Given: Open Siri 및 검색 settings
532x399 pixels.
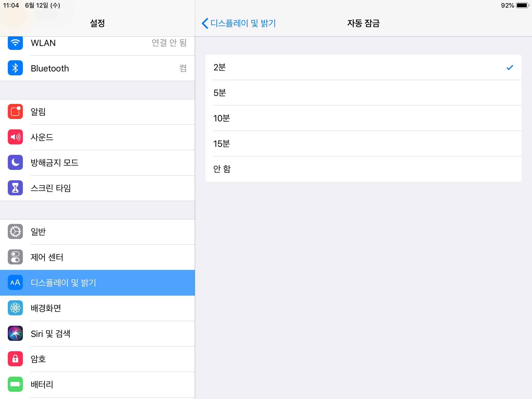Looking at the screenshot, I should (97, 334).
